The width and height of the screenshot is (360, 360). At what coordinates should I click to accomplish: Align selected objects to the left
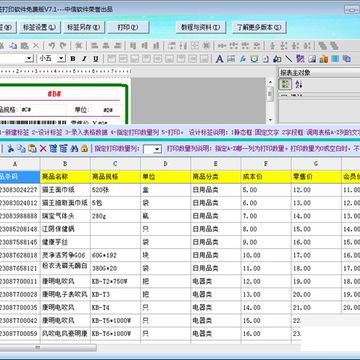[x=94, y=46]
